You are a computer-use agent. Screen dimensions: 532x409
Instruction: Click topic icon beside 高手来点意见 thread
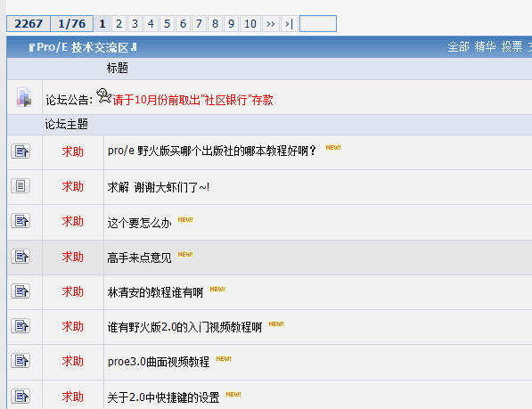click(x=20, y=256)
